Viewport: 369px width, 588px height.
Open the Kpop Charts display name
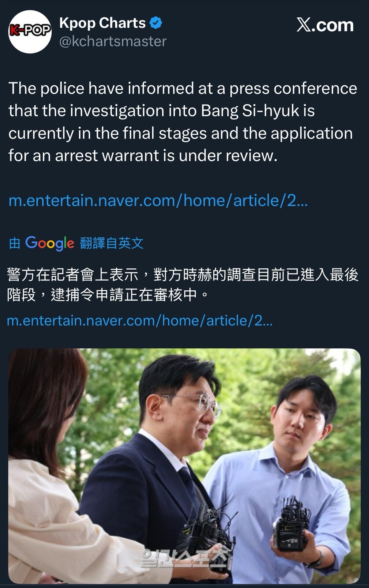102,23
